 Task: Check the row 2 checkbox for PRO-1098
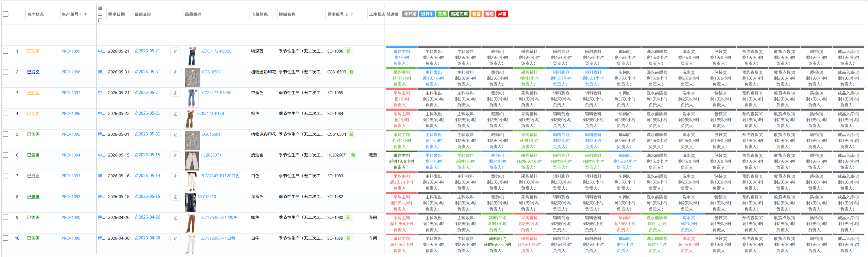[6, 72]
